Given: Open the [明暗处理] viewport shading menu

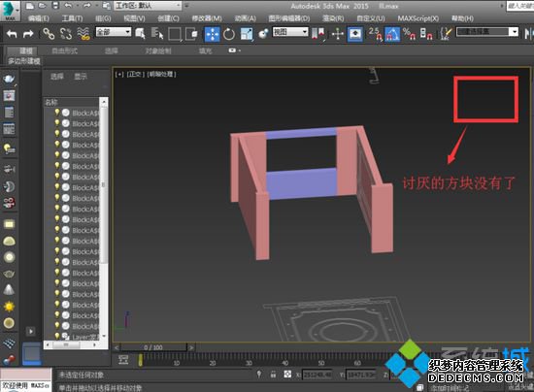Looking at the screenshot, I should 162,74.
